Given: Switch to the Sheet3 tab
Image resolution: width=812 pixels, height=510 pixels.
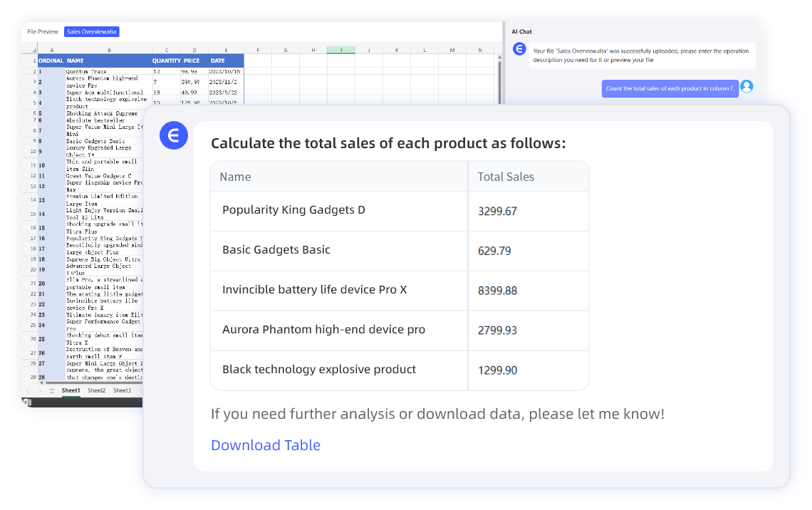Looking at the screenshot, I should pos(123,390).
